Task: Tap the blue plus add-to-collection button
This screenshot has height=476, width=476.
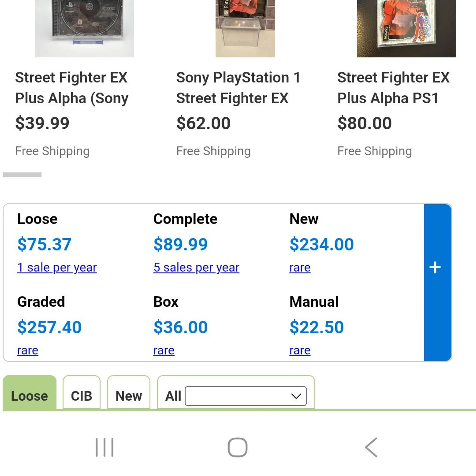Action: (x=438, y=282)
